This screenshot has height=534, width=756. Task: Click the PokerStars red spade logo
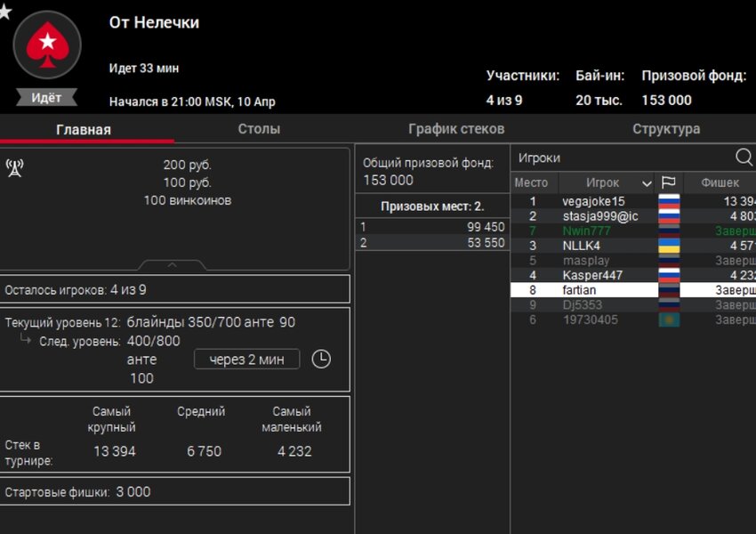[x=47, y=45]
